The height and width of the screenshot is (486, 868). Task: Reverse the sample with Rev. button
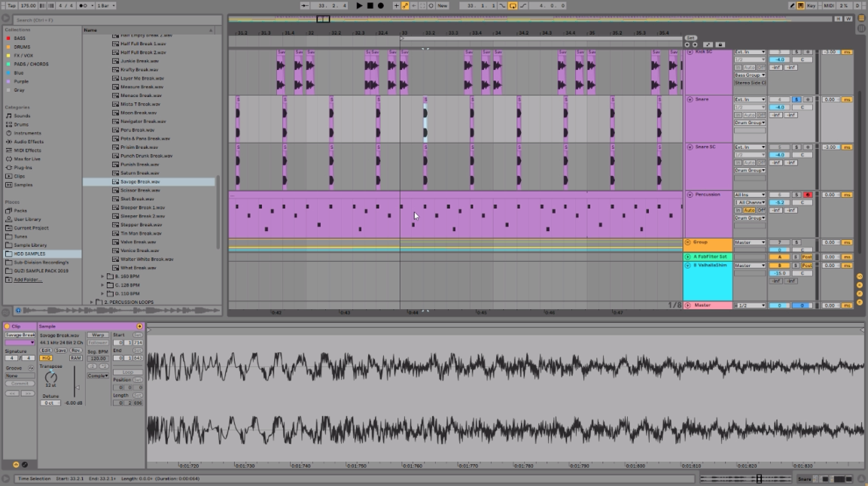(76, 351)
